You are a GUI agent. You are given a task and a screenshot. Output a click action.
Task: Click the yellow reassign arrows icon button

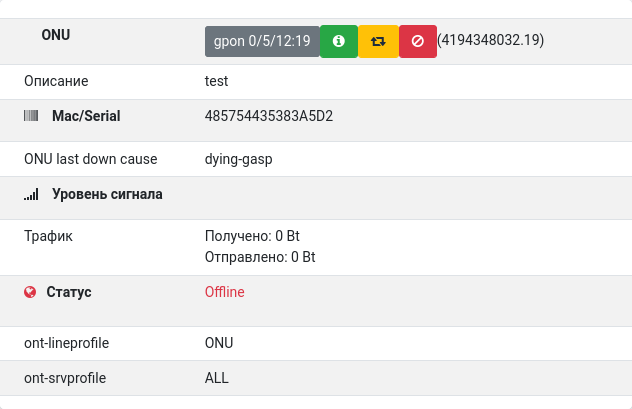(x=378, y=42)
